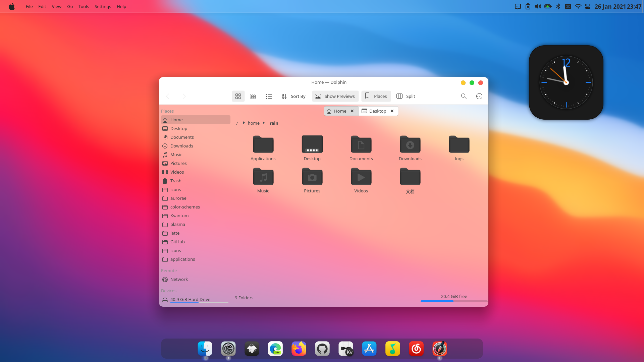Open the search magnifier in Dolphin
Screen dimensions: 644x362
coord(464,96)
